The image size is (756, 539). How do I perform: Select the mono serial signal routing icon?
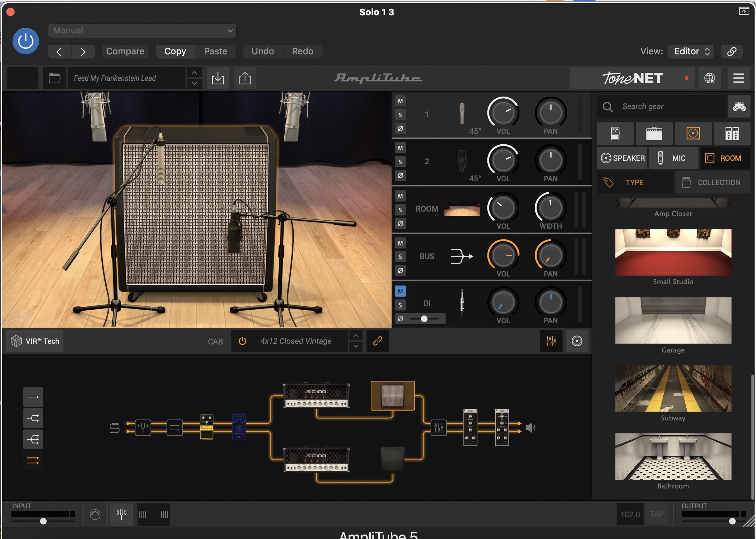pyautogui.click(x=33, y=397)
